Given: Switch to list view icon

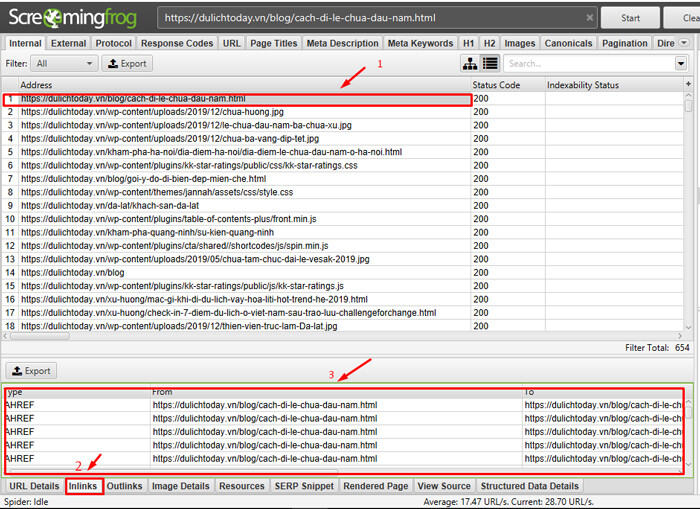Looking at the screenshot, I should [x=490, y=63].
